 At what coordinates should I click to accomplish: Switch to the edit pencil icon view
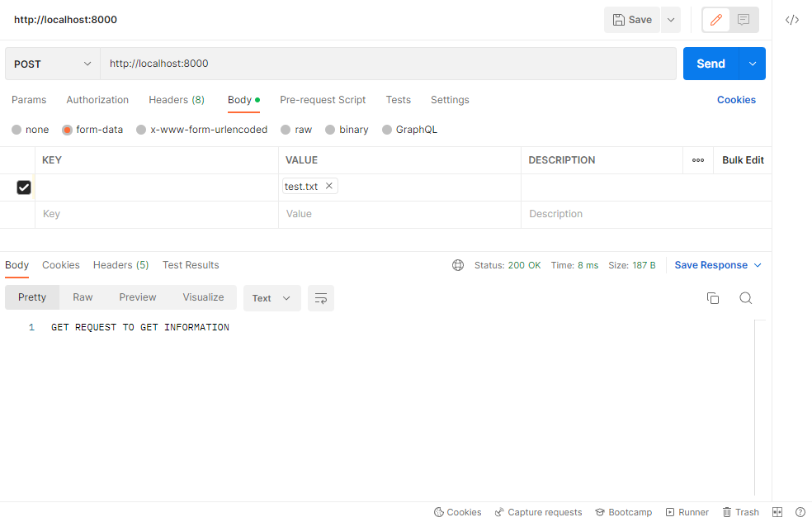tap(715, 20)
